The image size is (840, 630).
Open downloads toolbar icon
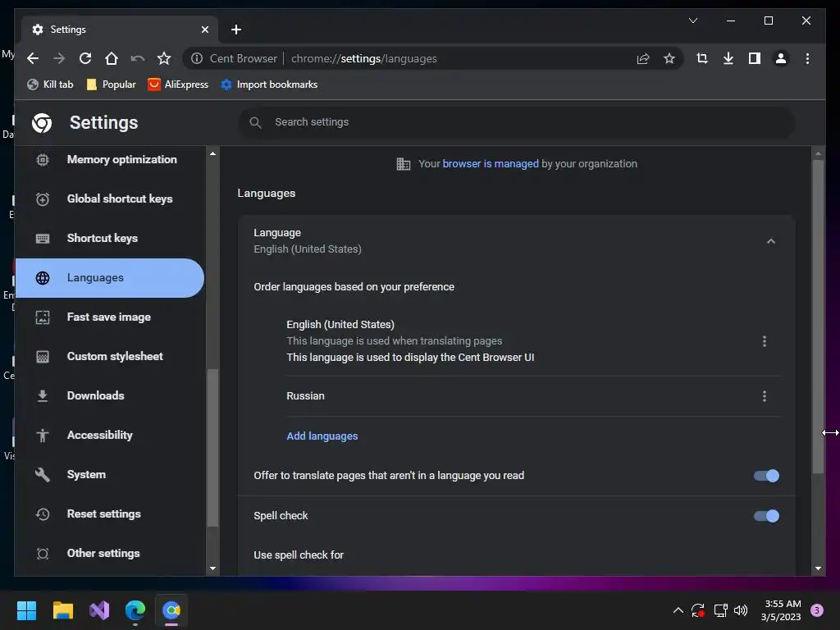(728, 58)
